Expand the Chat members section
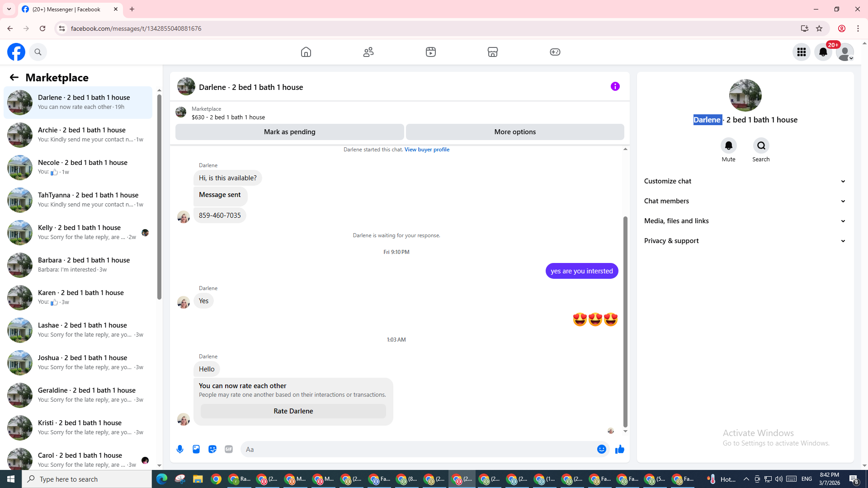This screenshot has width=868, height=488. coord(745,201)
